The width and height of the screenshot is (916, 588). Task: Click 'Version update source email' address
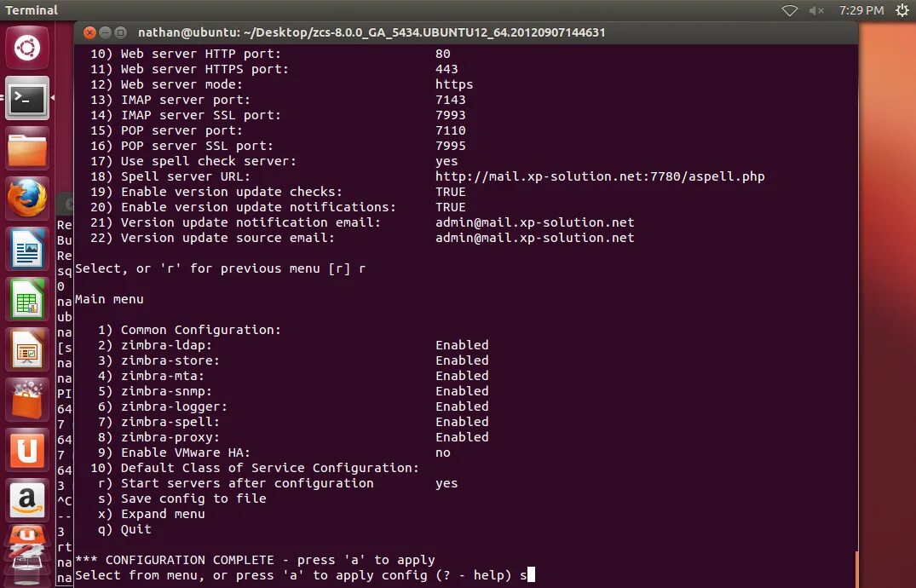click(534, 238)
